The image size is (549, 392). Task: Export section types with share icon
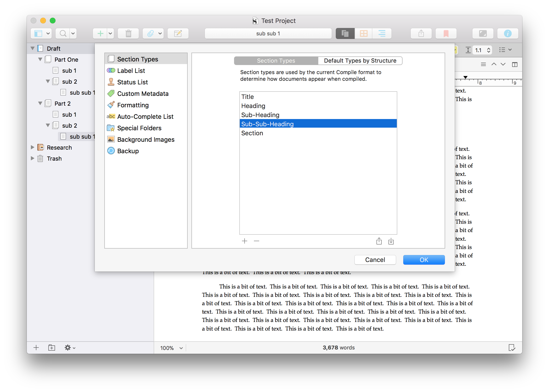(x=379, y=241)
